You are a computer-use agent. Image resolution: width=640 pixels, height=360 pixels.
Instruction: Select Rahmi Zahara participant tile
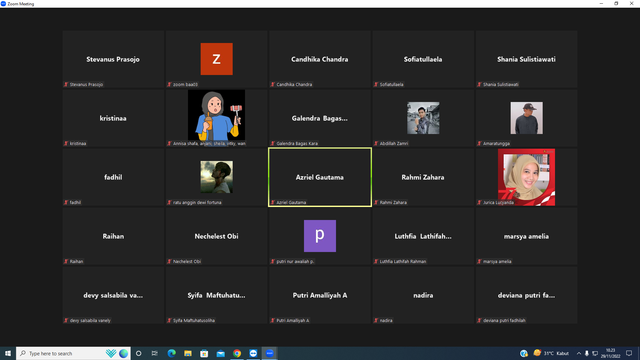click(423, 177)
